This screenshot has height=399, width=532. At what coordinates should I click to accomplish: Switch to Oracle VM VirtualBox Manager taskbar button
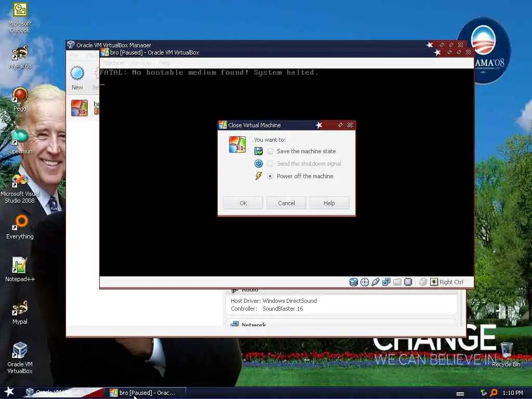(63, 393)
